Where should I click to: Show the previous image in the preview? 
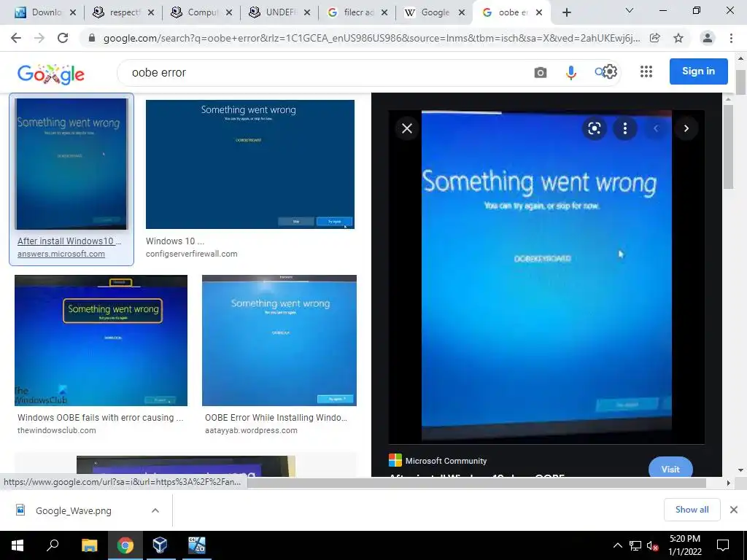pyautogui.click(x=656, y=128)
